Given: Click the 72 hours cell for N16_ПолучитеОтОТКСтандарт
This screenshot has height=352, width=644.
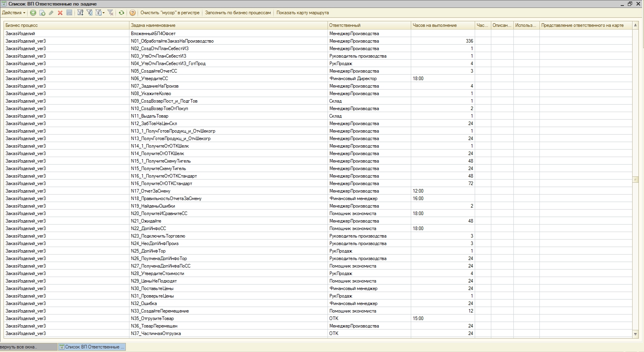Looking at the screenshot, I should coord(443,183).
